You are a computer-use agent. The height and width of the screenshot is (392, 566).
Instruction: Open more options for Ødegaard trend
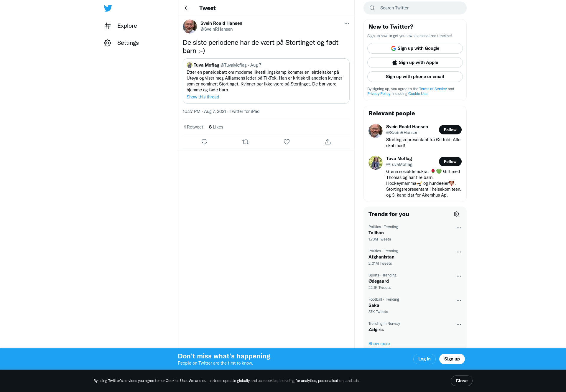pos(459,276)
